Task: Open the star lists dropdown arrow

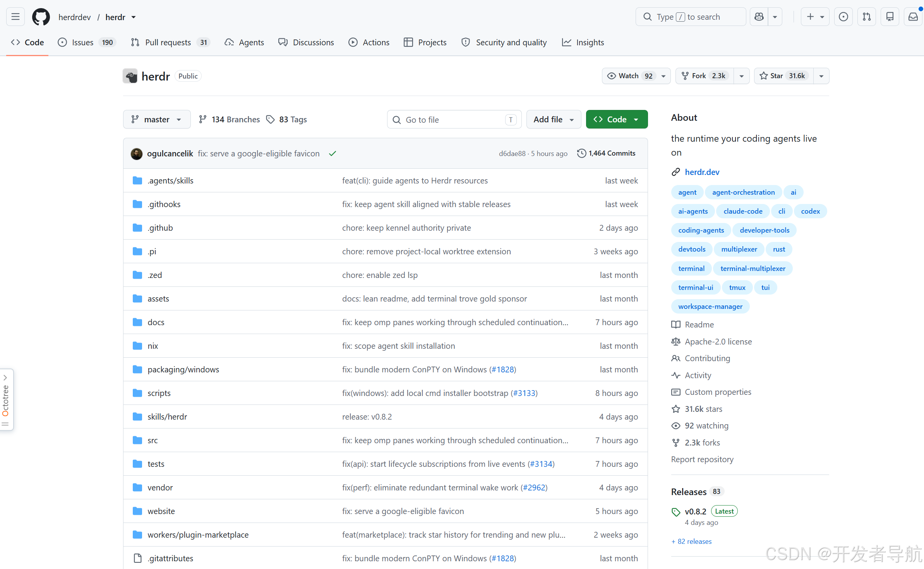Action: pos(821,76)
